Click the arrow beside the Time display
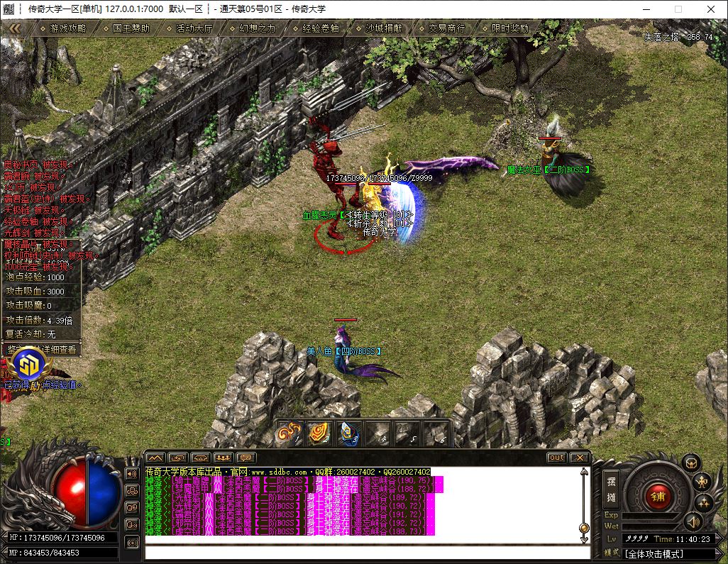The width and height of the screenshot is (728, 564). click(718, 539)
